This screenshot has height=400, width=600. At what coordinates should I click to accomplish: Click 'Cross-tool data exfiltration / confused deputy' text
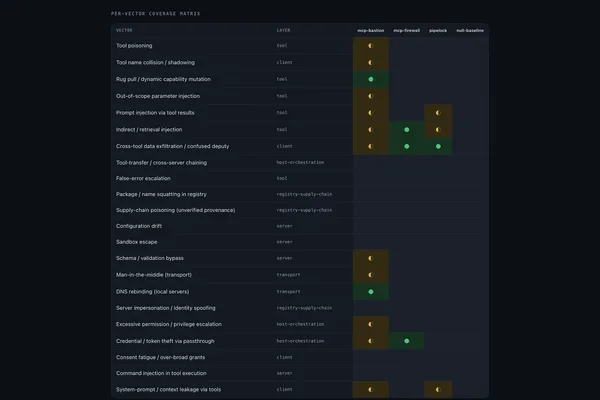point(173,146)
